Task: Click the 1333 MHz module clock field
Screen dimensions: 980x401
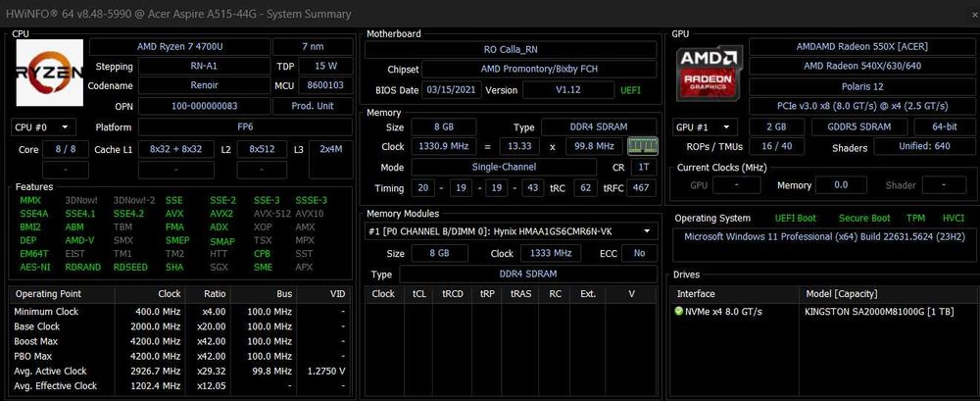Action: (550, 253)
